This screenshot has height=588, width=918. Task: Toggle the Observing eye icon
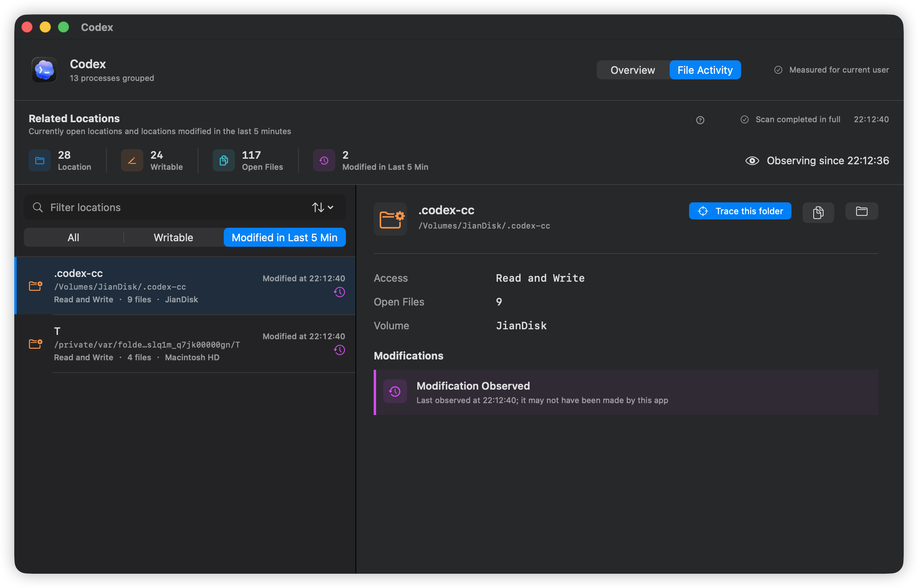752,161
